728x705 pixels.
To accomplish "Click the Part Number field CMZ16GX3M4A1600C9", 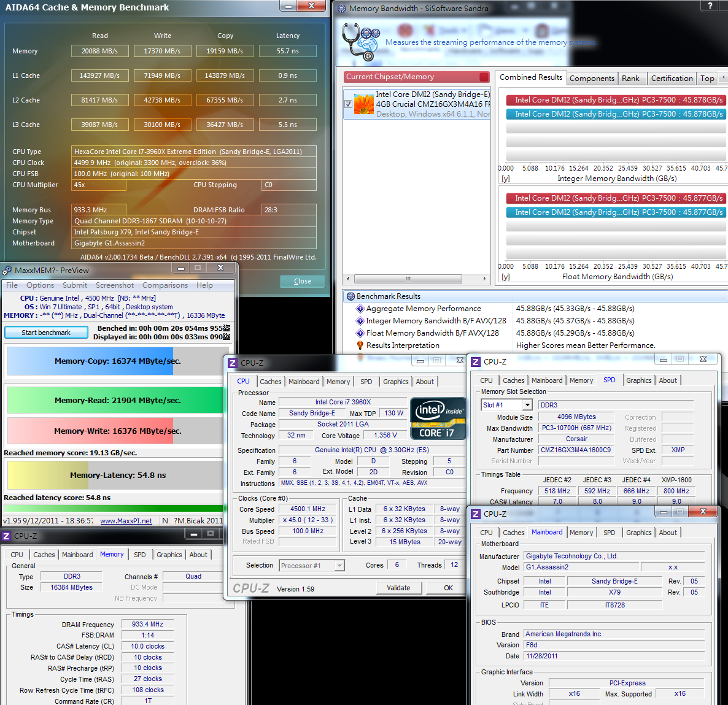I will pos(576,450).
